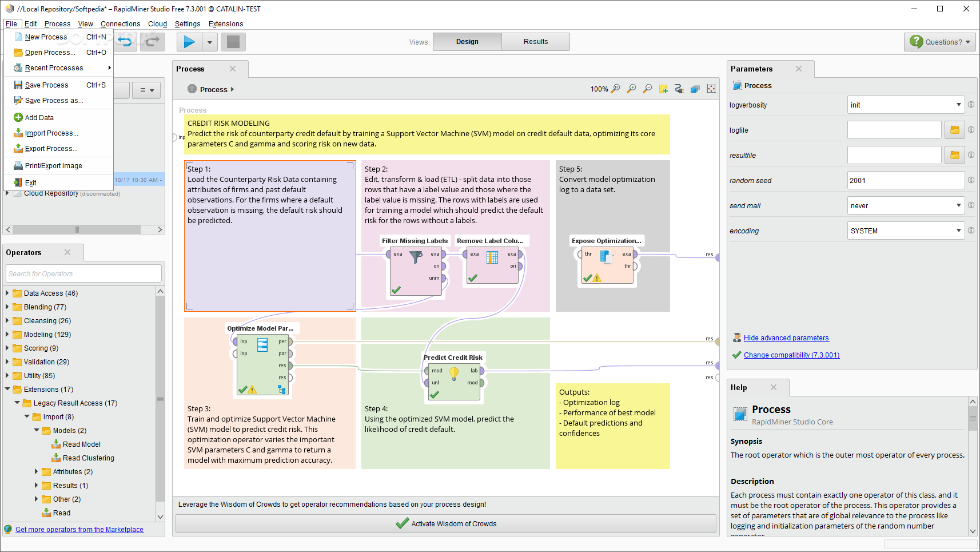The height and width of the screenshot is (552, 980).
Task: Click the blue stacked layers icon
Action: coord(695,89)
